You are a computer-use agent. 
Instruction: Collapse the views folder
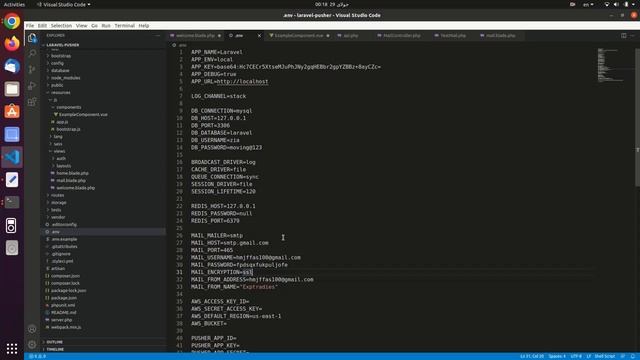[59, 151]
